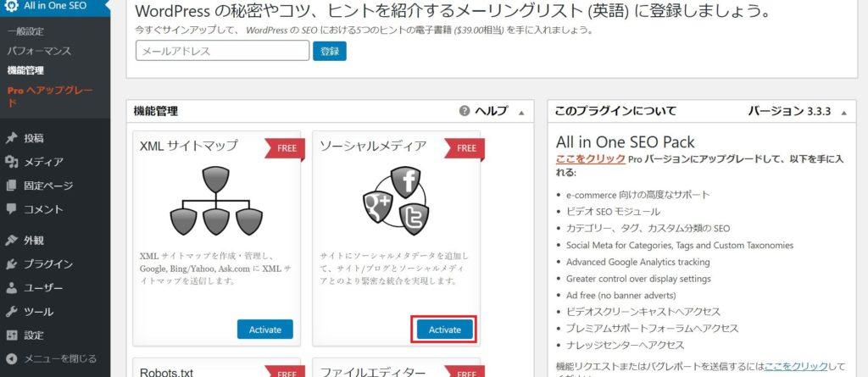Collapse the このプラグインについて panel arrow
Viewport: 868px width, 377px height.
(x=843, y=113)
